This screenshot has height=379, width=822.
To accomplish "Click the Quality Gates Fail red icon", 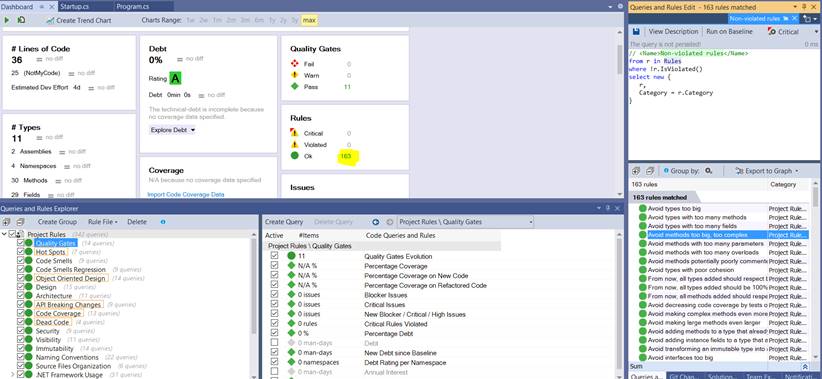I will 295,64.
